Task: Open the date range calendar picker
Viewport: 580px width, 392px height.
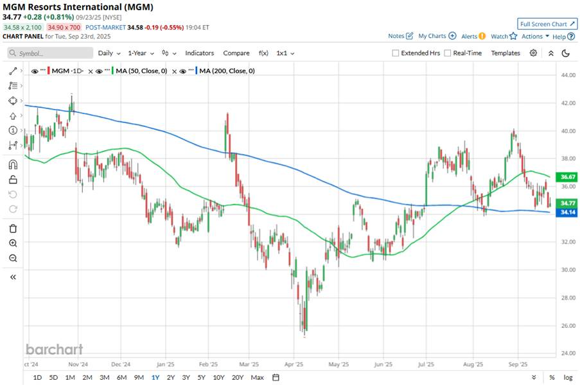Action: click(x=276, y=377)
